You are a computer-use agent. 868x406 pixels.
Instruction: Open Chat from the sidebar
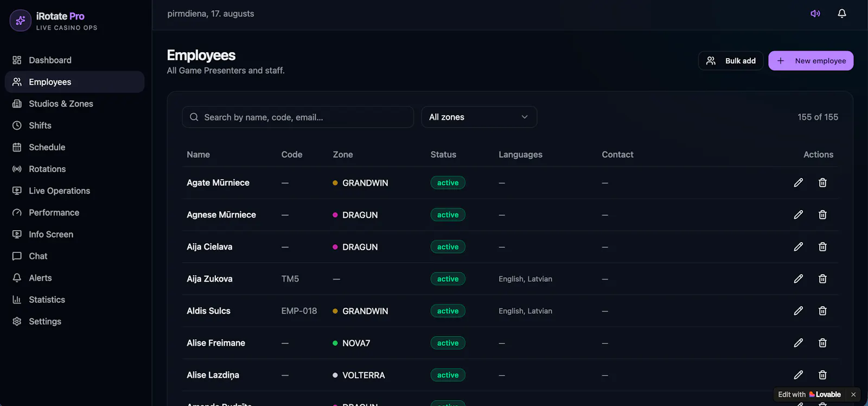tap(74, 256)
